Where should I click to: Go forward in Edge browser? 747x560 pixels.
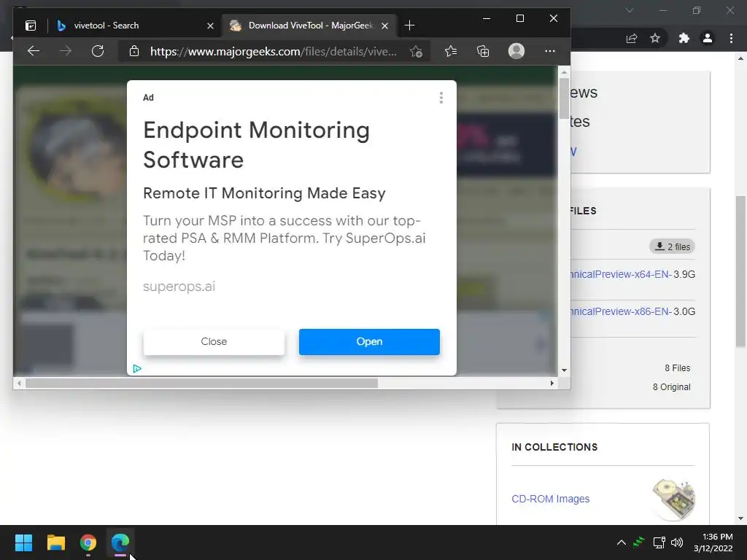pos(66,51)
